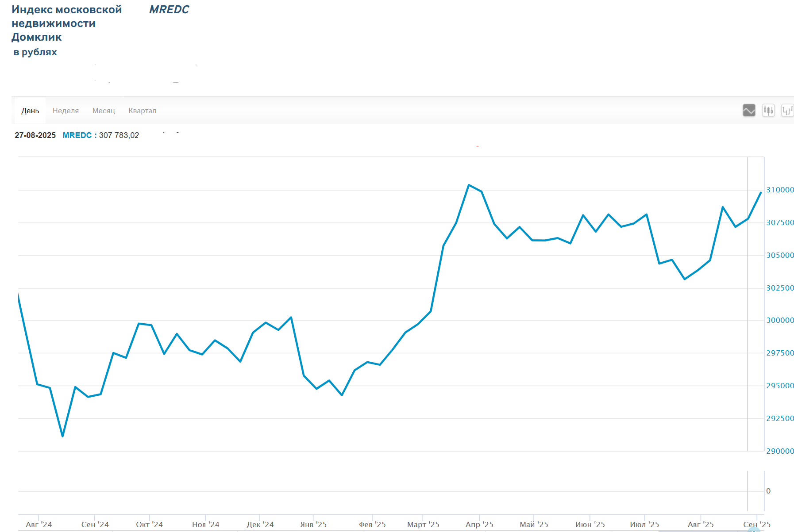Click the Фев '25 time label

(372, 524)
